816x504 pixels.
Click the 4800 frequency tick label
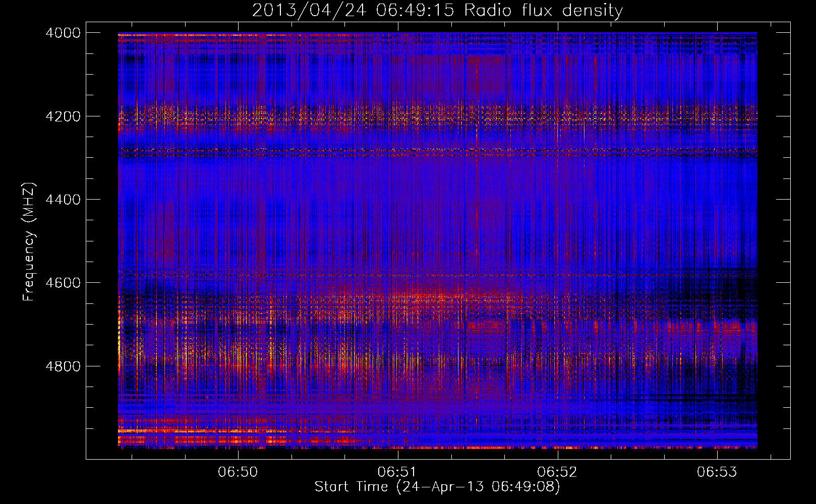[63, 366]
